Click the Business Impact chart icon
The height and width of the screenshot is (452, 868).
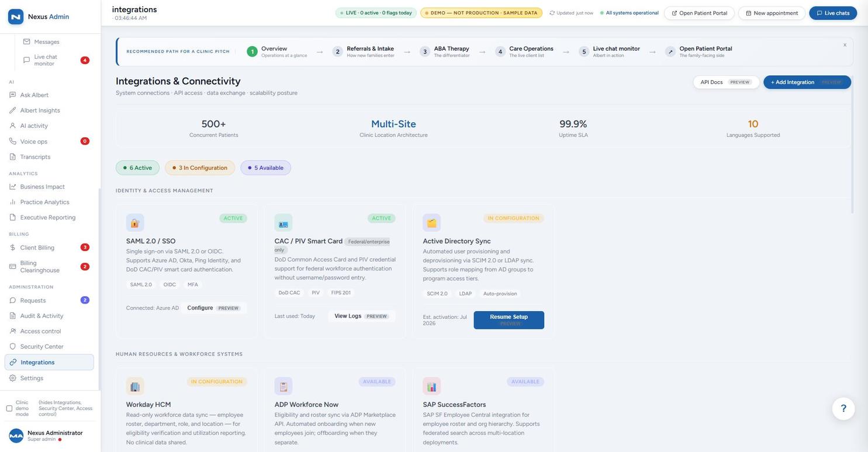point(13,186)
